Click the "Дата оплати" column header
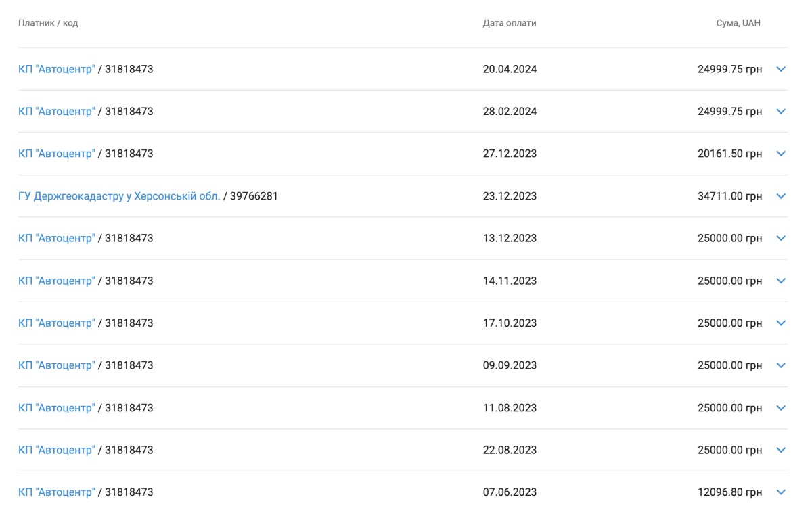The image size is (812, 531). (x=509, y=23)
